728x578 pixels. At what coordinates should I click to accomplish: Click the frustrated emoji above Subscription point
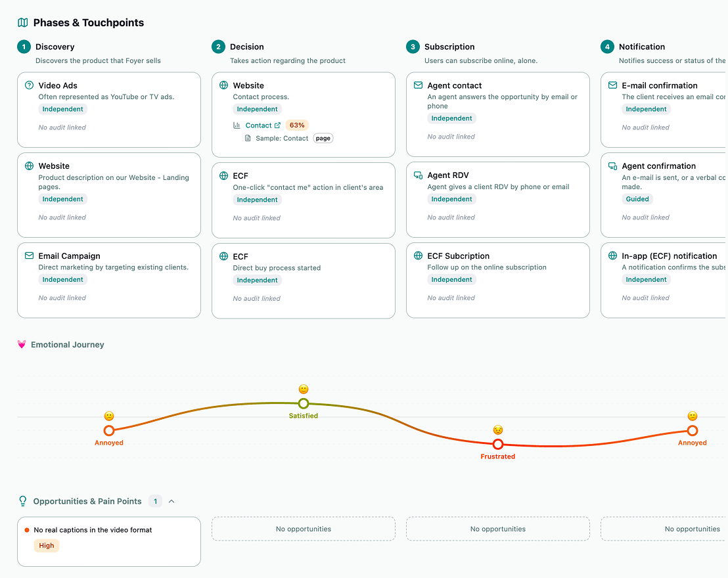[498, 430]
